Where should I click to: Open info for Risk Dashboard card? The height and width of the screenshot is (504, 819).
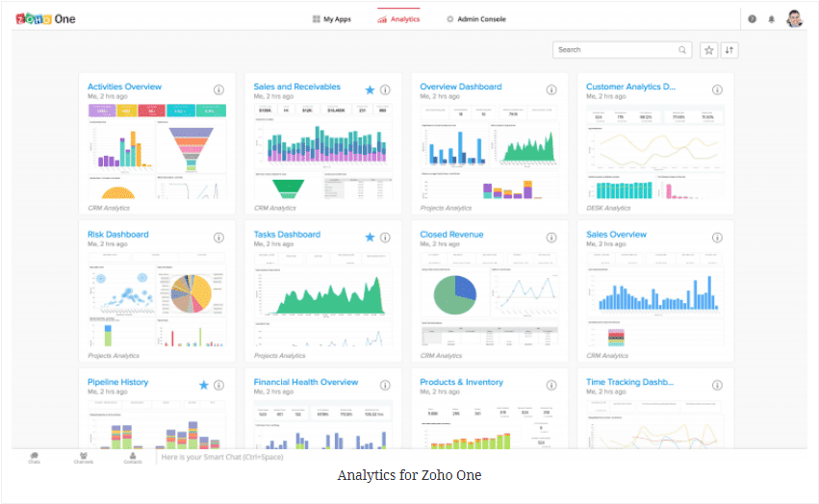pos(218,238)
